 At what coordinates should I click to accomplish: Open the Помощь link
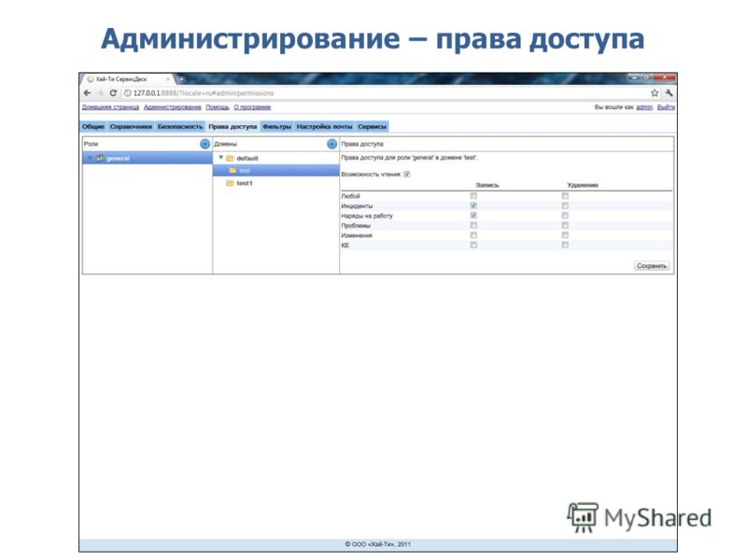coord(218,107)
